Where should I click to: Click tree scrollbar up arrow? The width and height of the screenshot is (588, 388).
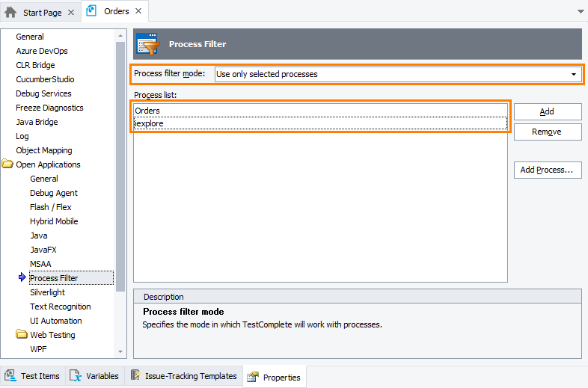(120, 36)
